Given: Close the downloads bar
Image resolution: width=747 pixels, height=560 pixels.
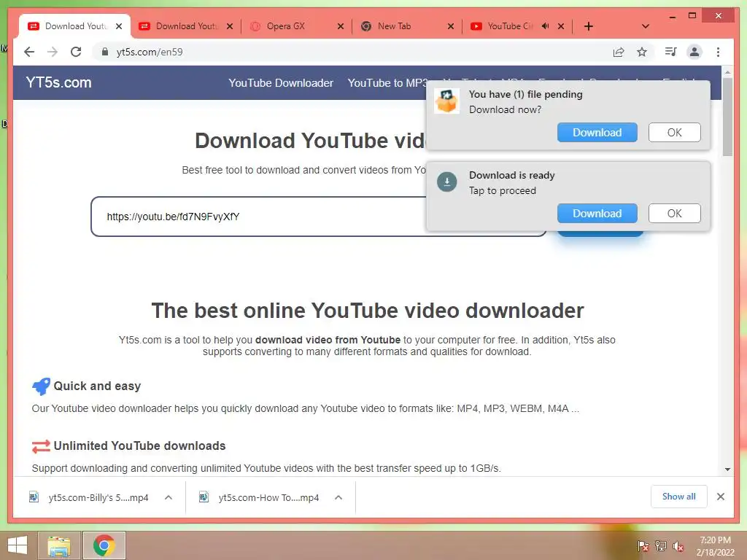Looking at the screenshot, I should (x=721, y=497).
